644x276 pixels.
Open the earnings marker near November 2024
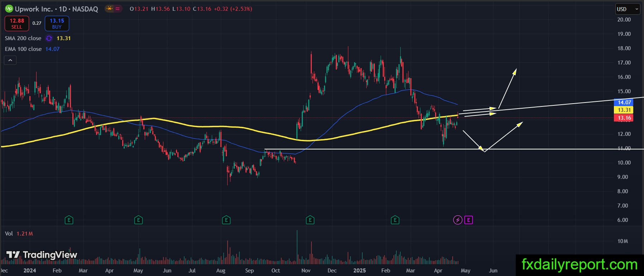(310, 220)
